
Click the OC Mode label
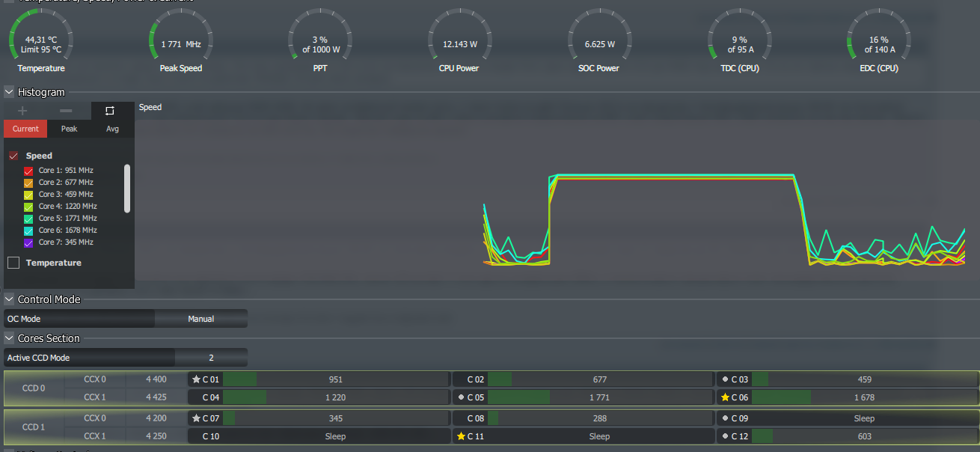(24, 319)
